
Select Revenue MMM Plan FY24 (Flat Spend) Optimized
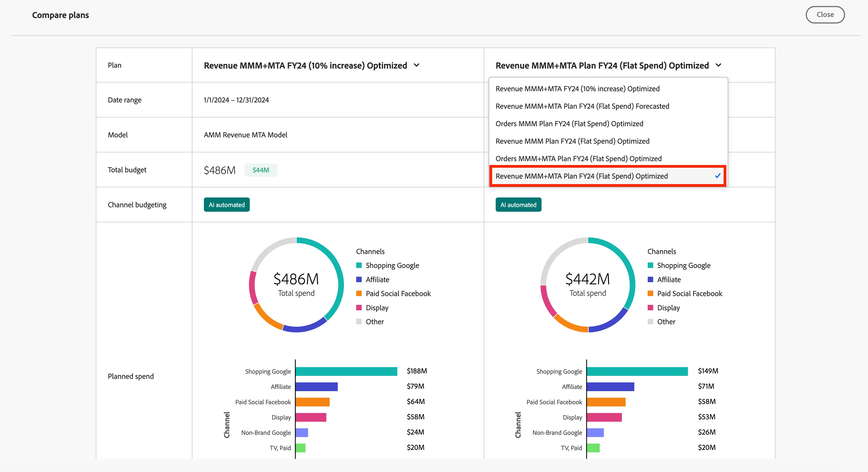click(608, 141)
